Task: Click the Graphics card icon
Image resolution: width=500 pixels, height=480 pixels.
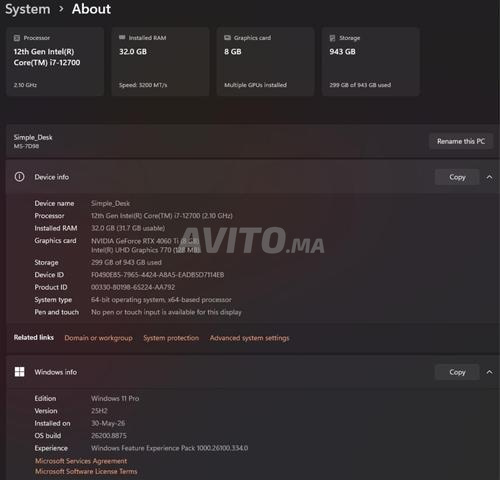Action: pos(227,38)
